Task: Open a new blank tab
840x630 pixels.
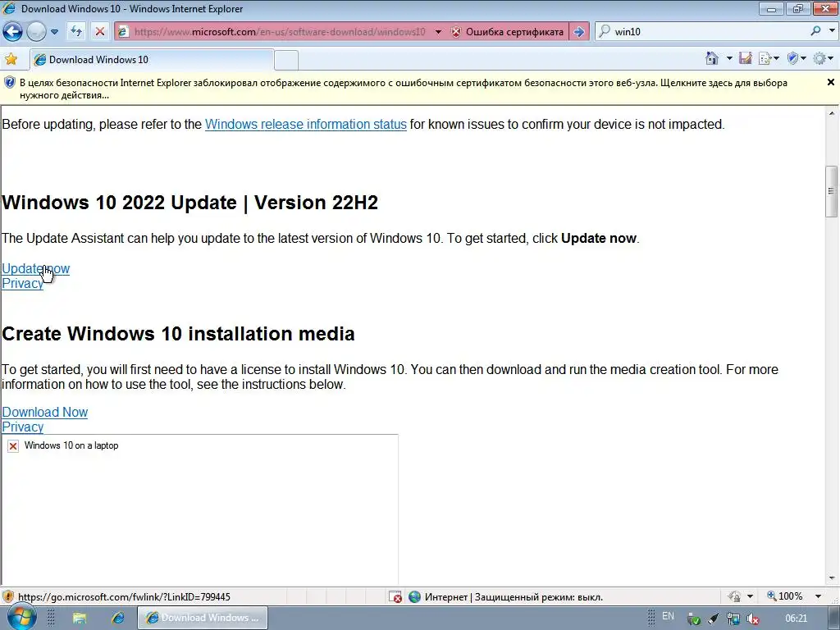Action: (x=286, y=60)
